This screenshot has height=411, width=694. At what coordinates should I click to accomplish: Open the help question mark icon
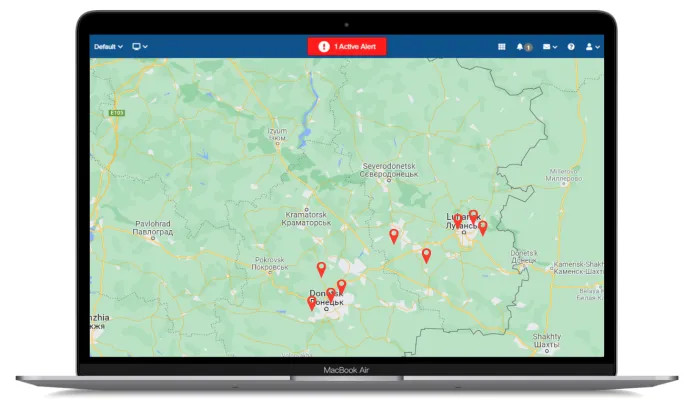(571, 46)
